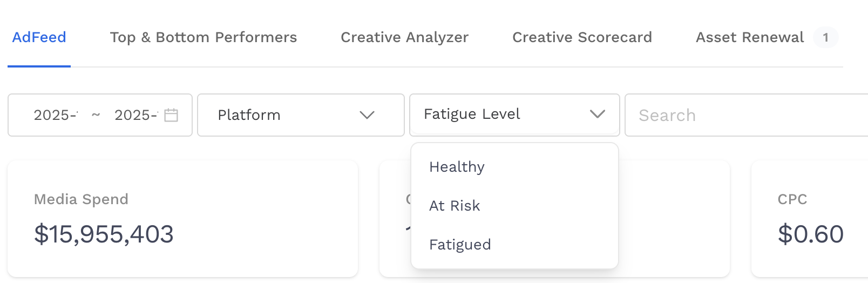Click the $0.60 CPC value
This screenshot has width=868, height=283.
810,234
